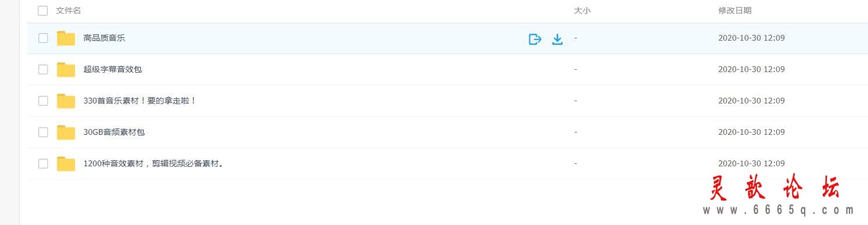
Task: Tick the checkbox for 330首音乐素材
Action: [x=43, y=101]
